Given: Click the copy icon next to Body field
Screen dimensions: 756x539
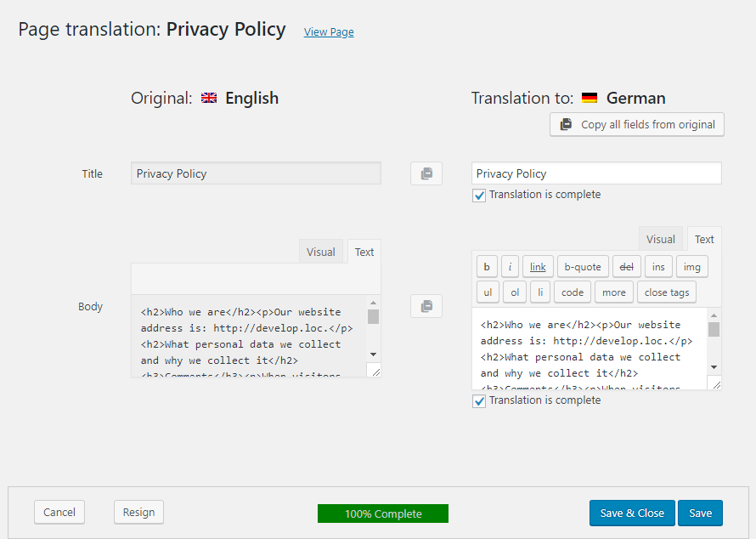Looking at the screenshot, I should tap(426, 306).
